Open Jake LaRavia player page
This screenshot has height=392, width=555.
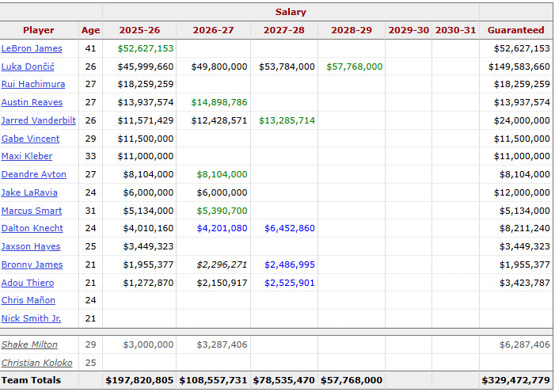click(x=29, y=192)
